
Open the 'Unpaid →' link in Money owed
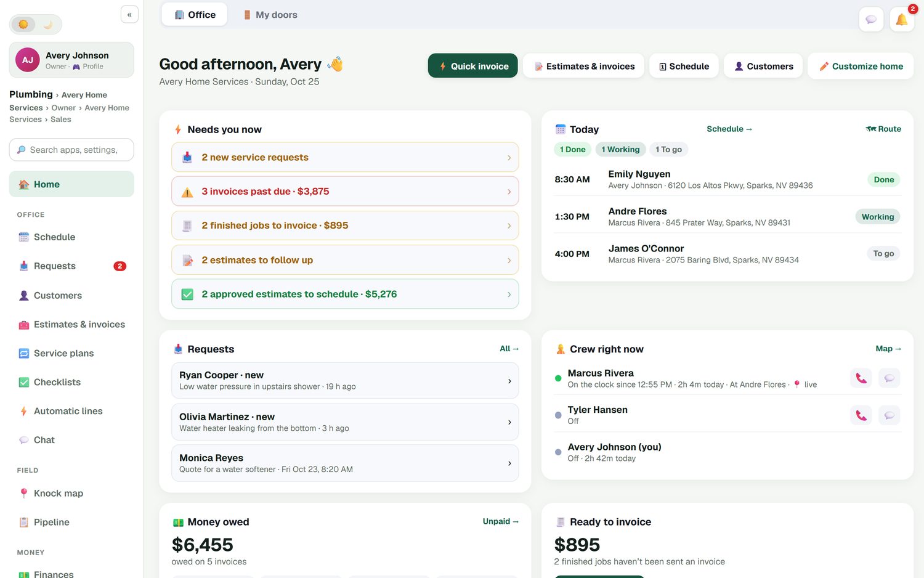pos(501,521)
